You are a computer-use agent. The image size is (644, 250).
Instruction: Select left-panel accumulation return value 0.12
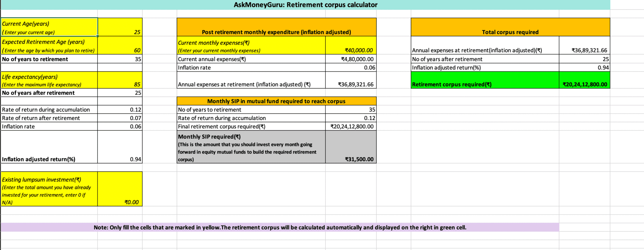(x=120, y=109)
